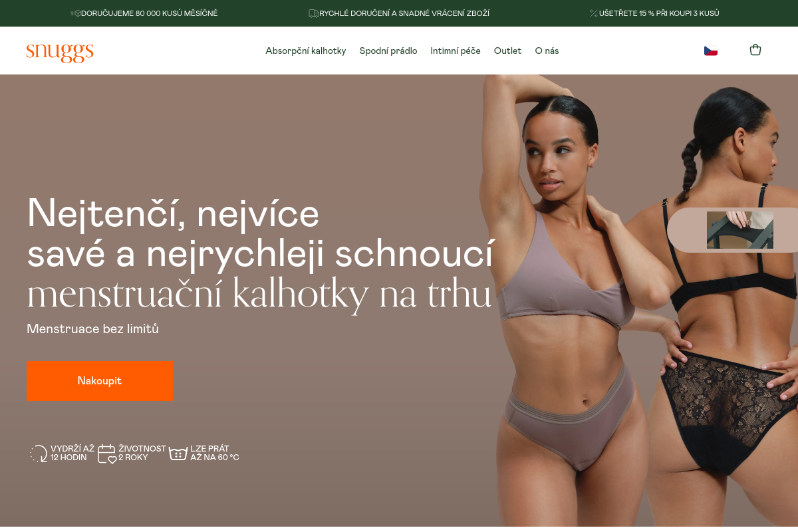The height and width of the screenshot is (532, 798).
Task: Click 'Rychlé doručení a snadné vrácení zboží' text
Action: tap(404, 13)
